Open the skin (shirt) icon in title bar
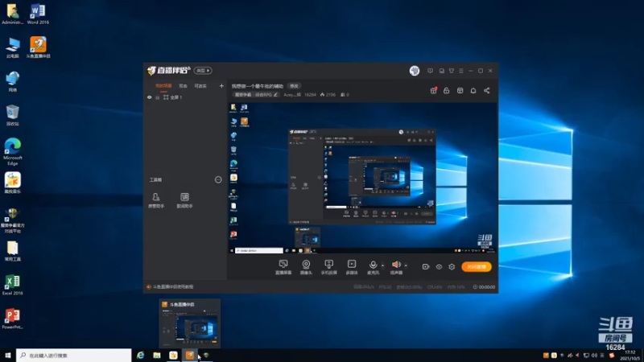Image resolution: width=644 pixels, height=362 pixels. tap(452, 71)
